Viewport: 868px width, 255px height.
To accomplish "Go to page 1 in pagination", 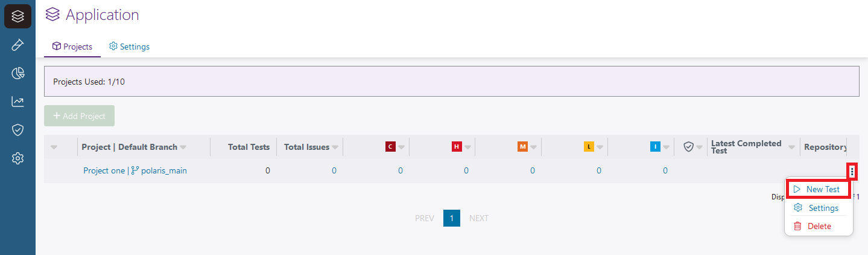I will coord(452,218).
